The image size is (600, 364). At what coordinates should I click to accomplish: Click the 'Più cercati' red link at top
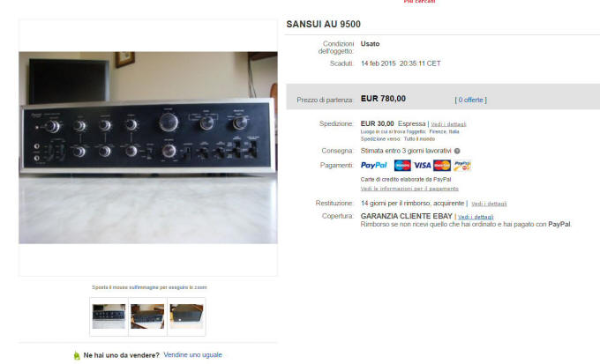click(419, 2)
